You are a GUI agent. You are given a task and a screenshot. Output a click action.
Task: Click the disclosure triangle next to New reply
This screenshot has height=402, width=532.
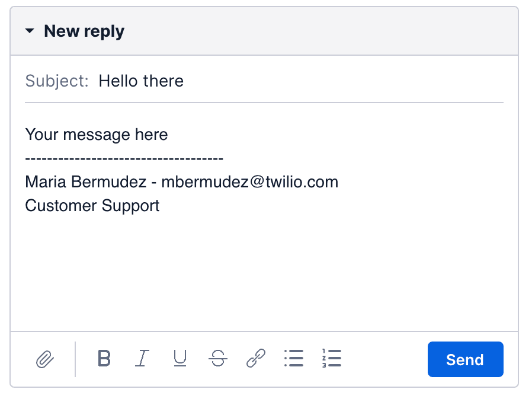pyautogui.click(x=30, y=31)
